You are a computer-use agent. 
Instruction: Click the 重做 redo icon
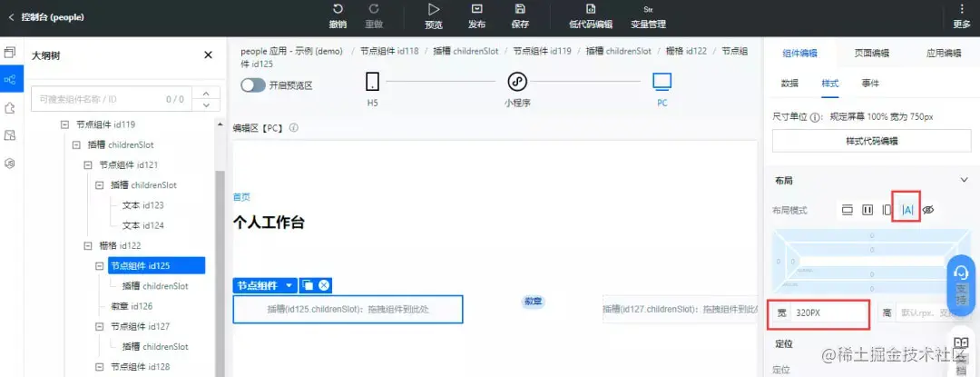coord(374,9)
